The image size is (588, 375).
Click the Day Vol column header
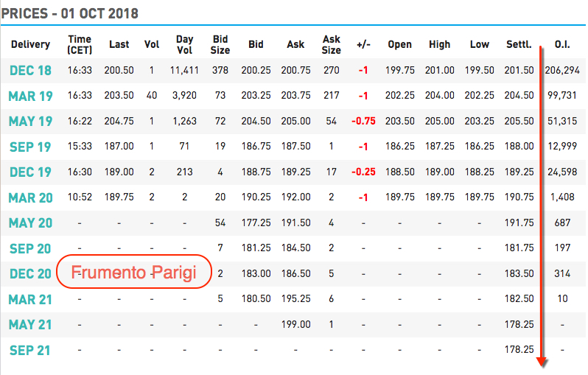184,44
